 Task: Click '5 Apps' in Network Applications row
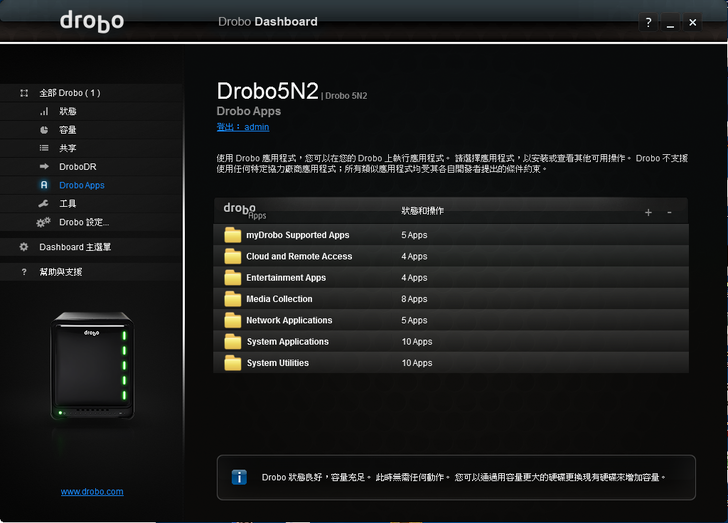pos(414,320)
